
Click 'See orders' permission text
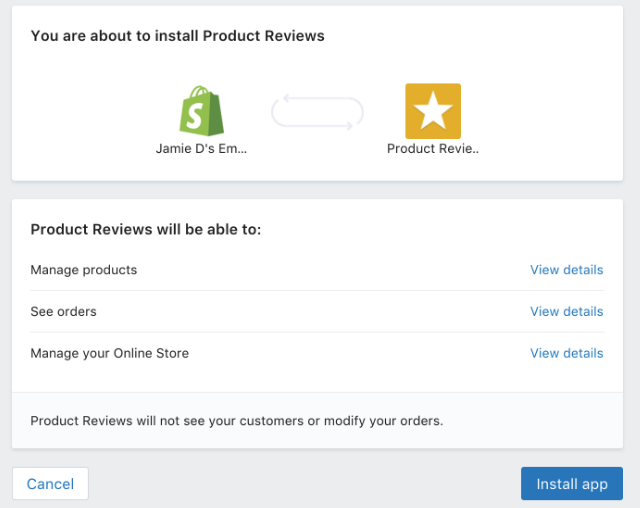point(64,311)
